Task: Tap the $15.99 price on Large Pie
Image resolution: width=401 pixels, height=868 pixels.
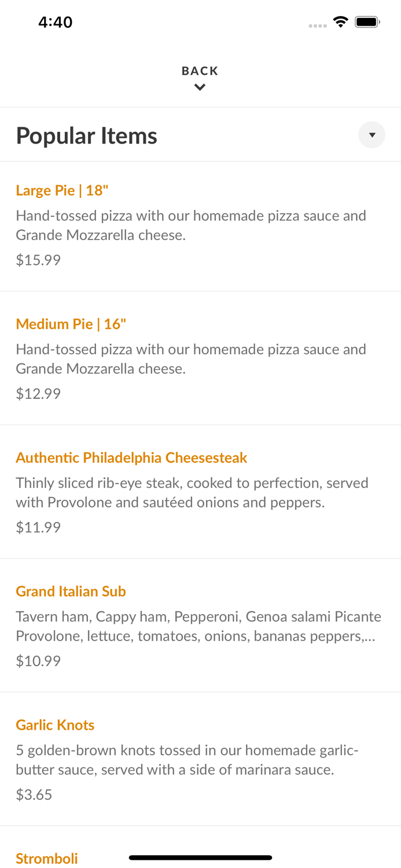Action: pyautogui.click(x=38, y=260)
